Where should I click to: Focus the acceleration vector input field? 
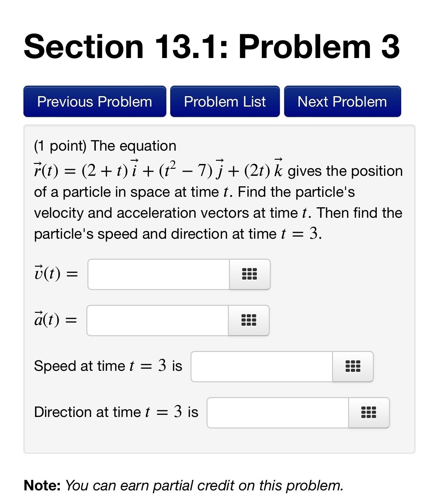pos(157,321)
